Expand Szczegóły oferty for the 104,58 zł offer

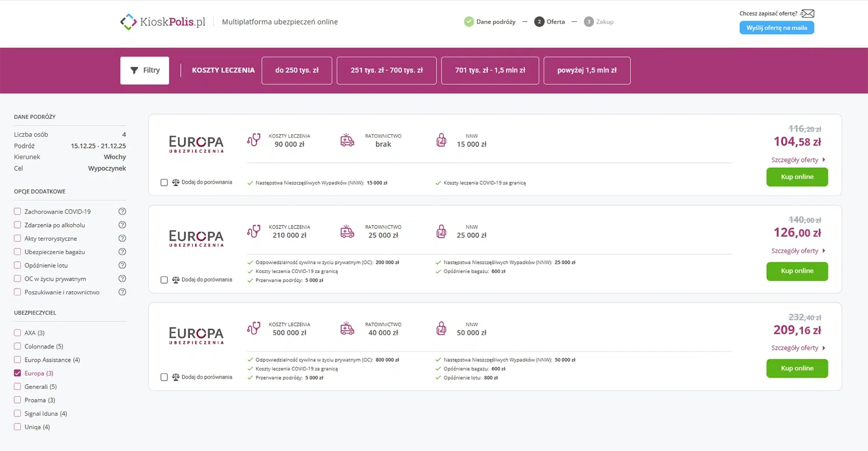tap(798, 160)
